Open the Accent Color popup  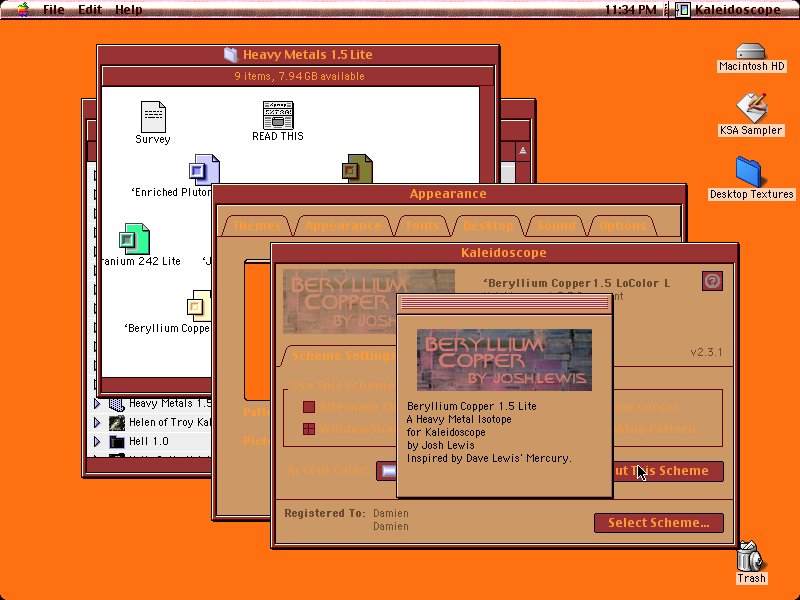point(386,471)
